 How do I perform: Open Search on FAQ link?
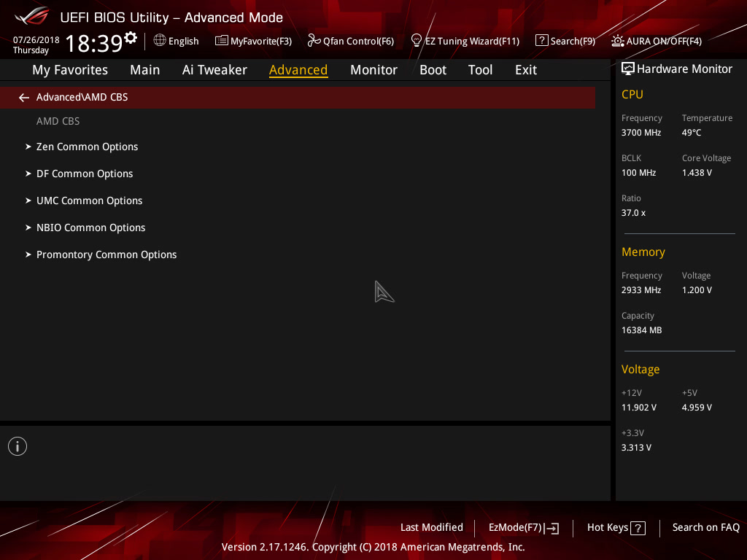706,528
